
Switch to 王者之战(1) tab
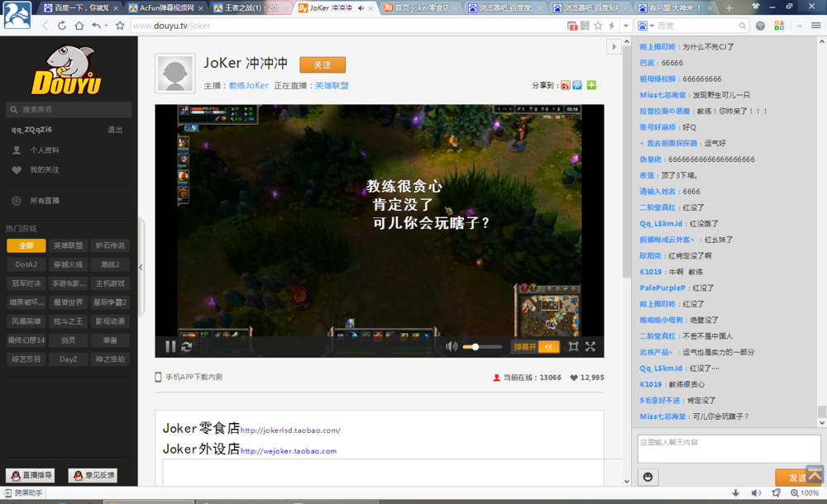tap(251, 8)
